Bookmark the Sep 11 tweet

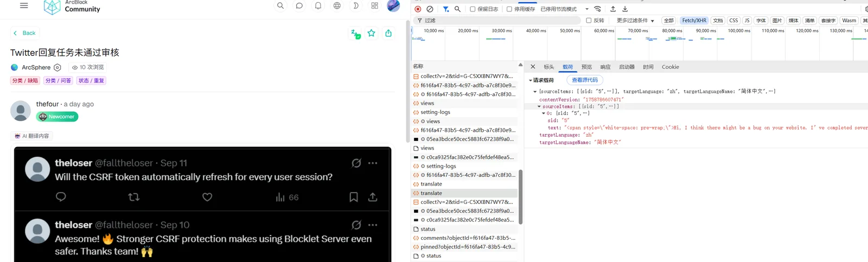pyautogui.click(x=354, y=197)
